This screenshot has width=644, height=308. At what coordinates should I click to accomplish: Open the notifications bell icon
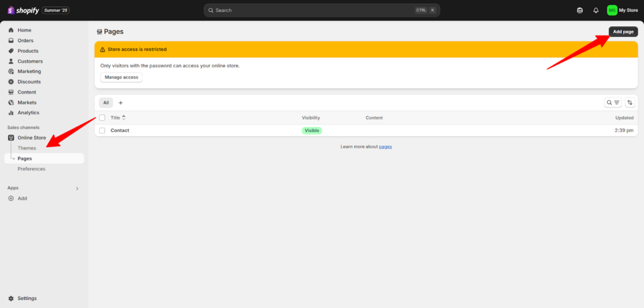point(596,10)
